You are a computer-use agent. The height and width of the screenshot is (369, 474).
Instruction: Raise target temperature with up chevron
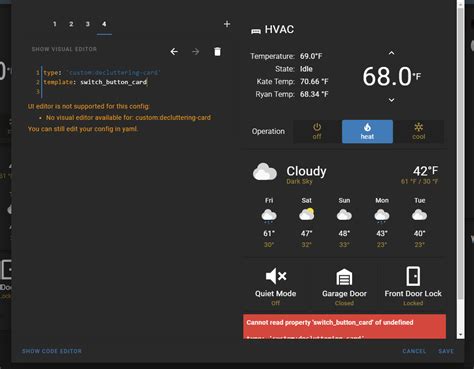[392, 53]
